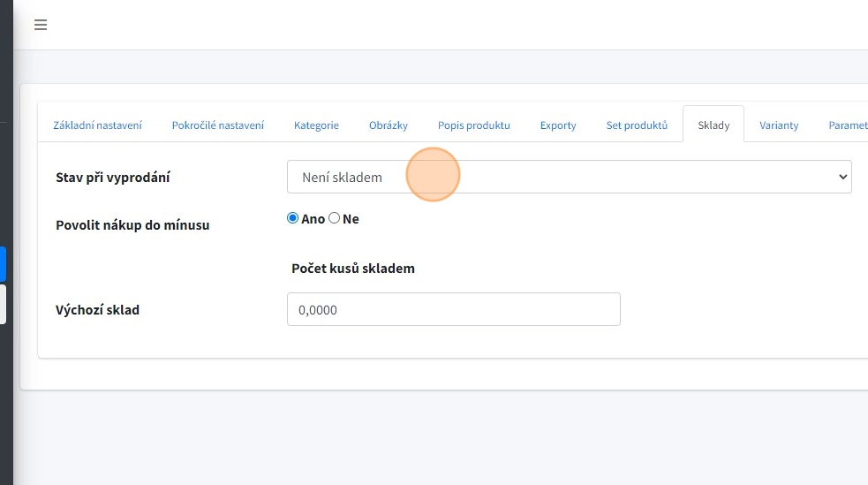
Task: Switch to the Pokročilé nastavení tab
Action: (217, 125)
